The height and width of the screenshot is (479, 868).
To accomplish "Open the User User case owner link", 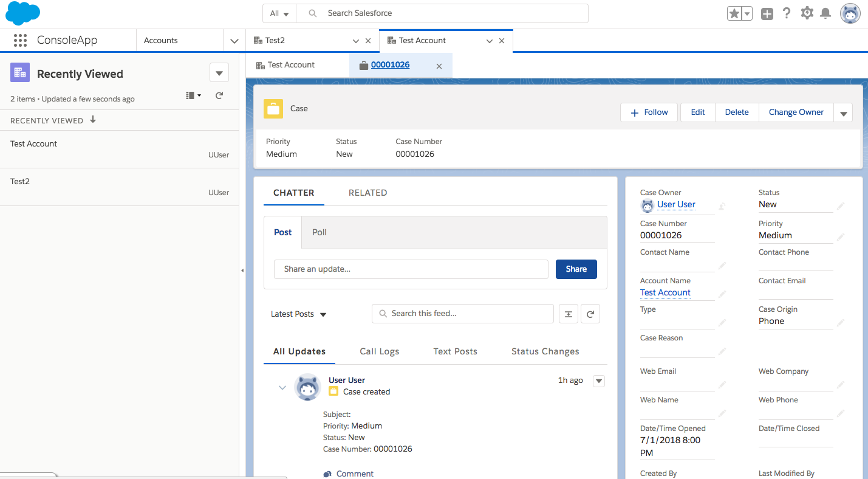I will coord(676,205).
